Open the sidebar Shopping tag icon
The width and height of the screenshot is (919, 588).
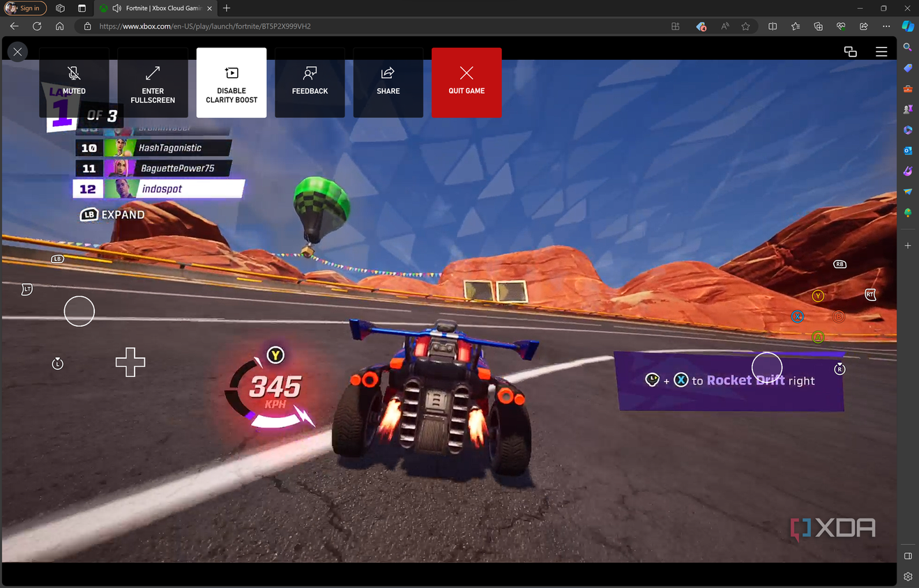coord(908,68)
